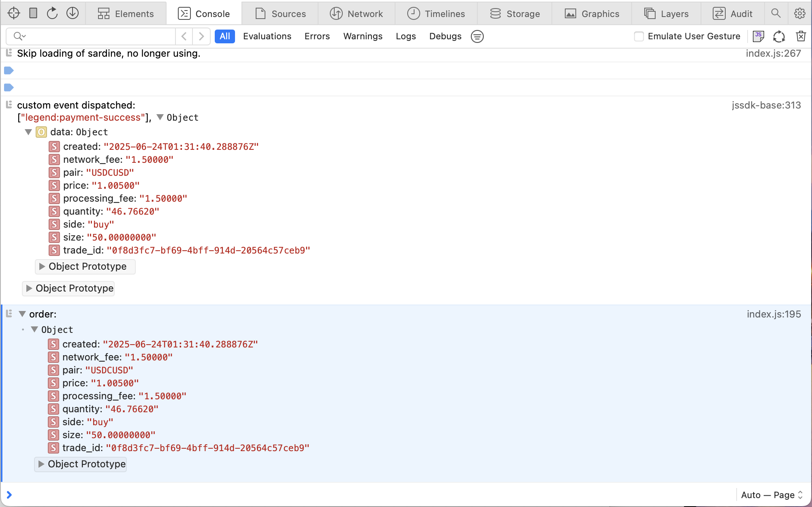Click string icon beside order 'network_fee' property
The height and width of the screenshot is (507, 812).
tap(53, 357)
